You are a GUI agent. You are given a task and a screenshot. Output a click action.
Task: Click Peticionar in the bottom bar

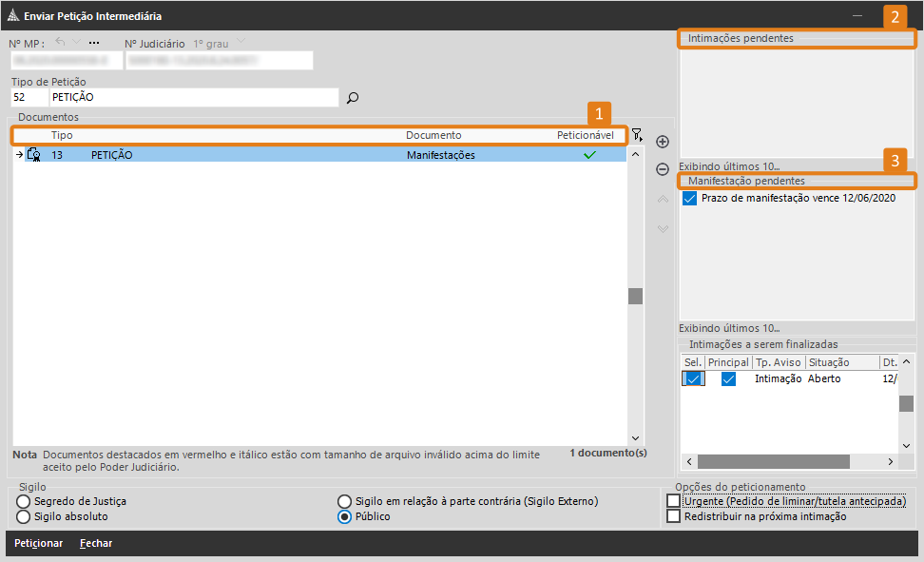[39, 543]
